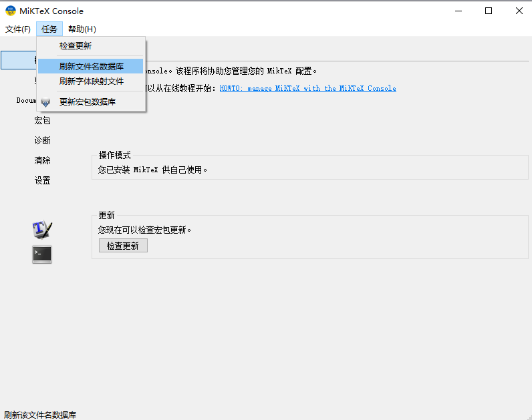The height and width of the screenshot is (420, 532).
Task: Choose 更新宏包数据库 menu entry
Action: [x=91, y=101]
